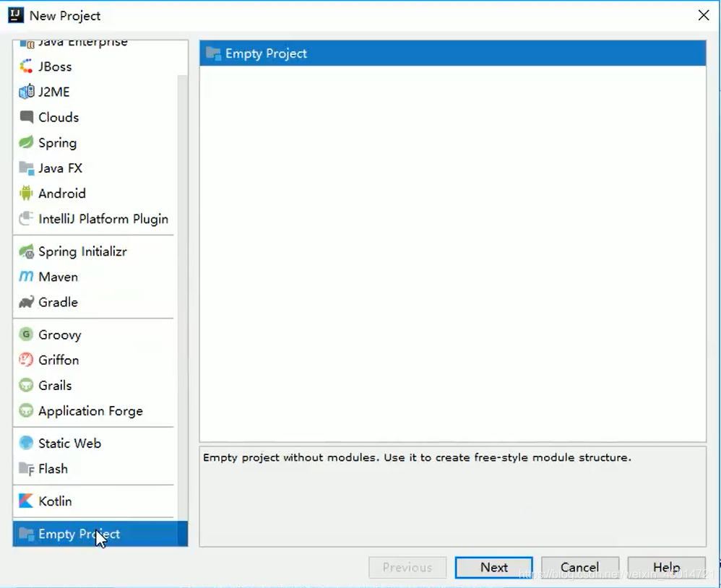Click the Grails icon
Screen dimensions: 721x588
pyautogui.click(x=26, y=385)
